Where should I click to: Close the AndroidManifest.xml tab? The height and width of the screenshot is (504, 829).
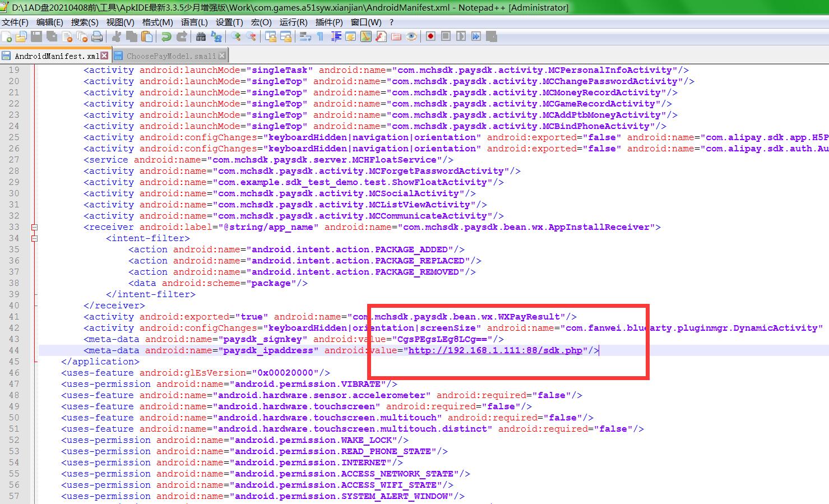(105, 56)
